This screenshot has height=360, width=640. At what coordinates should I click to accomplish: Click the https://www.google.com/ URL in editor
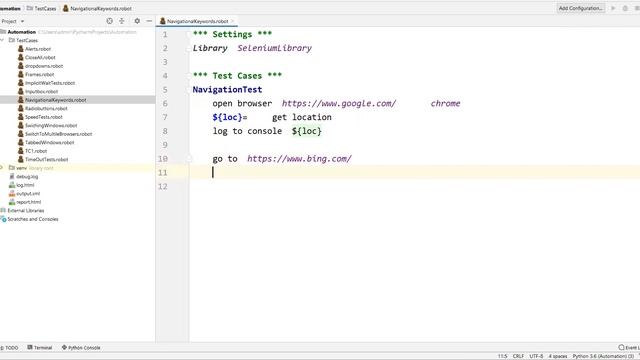(x=339, y=104)
